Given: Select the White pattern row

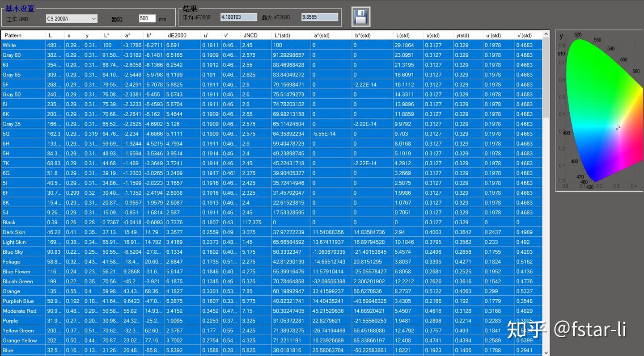Looking at the screenshot, I should point(272,45).
